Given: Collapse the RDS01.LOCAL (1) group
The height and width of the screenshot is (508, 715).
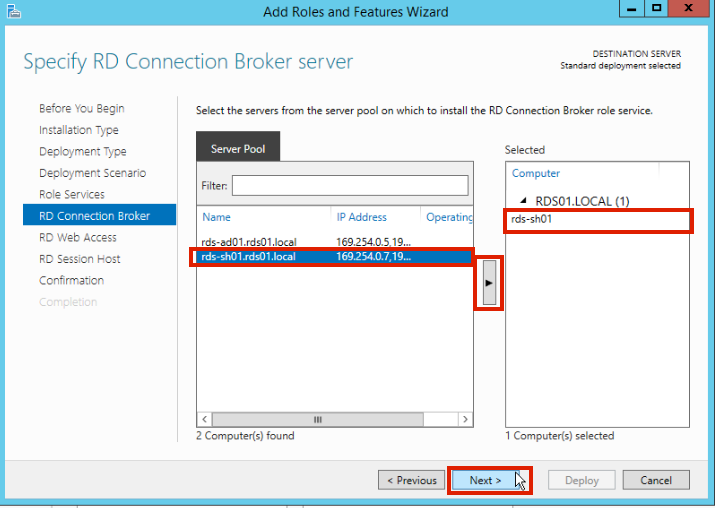Looking at the screenshot, I should click(x=523, y=200).
